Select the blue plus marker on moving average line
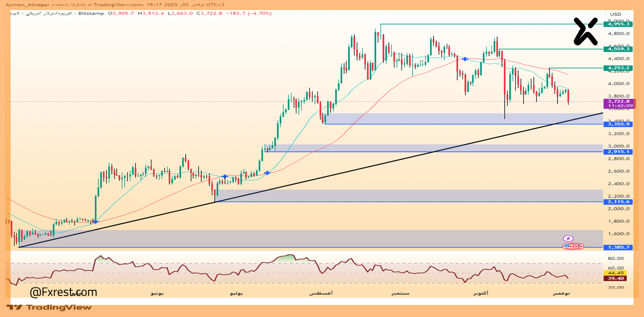The image size is (644, 317). (x=464, y=58)
